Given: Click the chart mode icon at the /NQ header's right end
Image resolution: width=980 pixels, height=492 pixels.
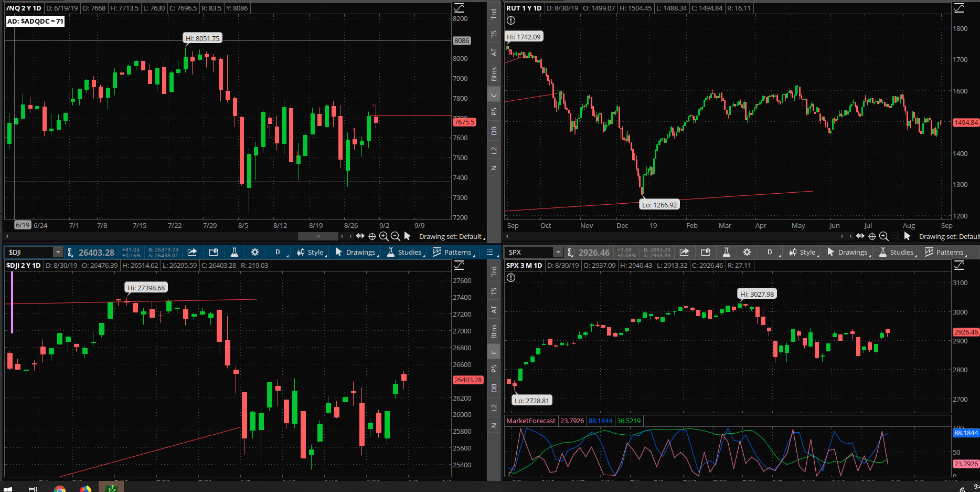Looking at the screenshot, I should pyautogui.click(x=459, y=8).
